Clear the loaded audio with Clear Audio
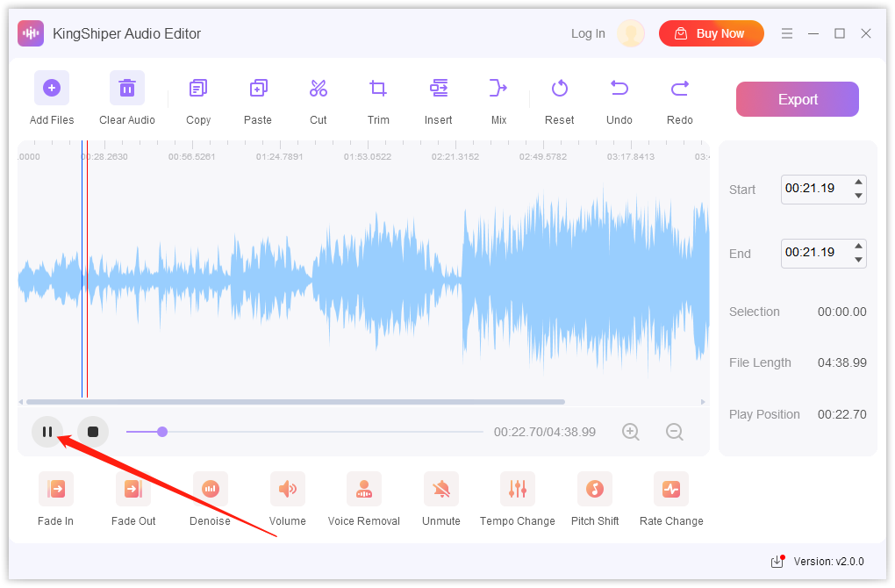This screenshot has height=588, width=895. (x=126, y=88)
